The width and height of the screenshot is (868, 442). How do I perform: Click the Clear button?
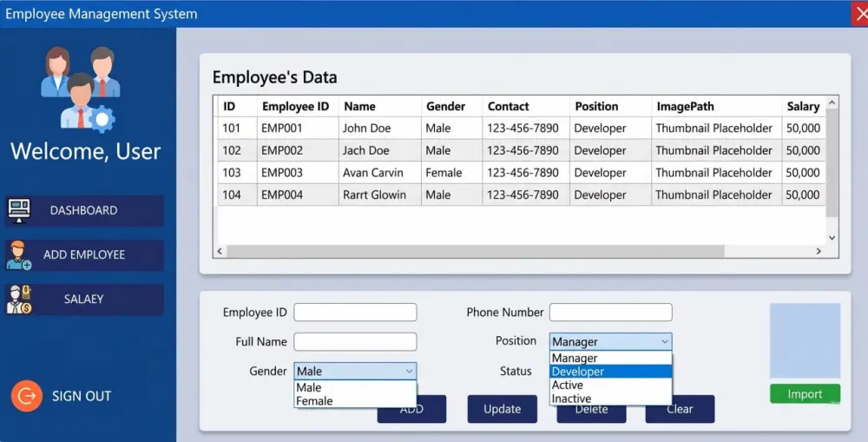[x=680, y=409]
